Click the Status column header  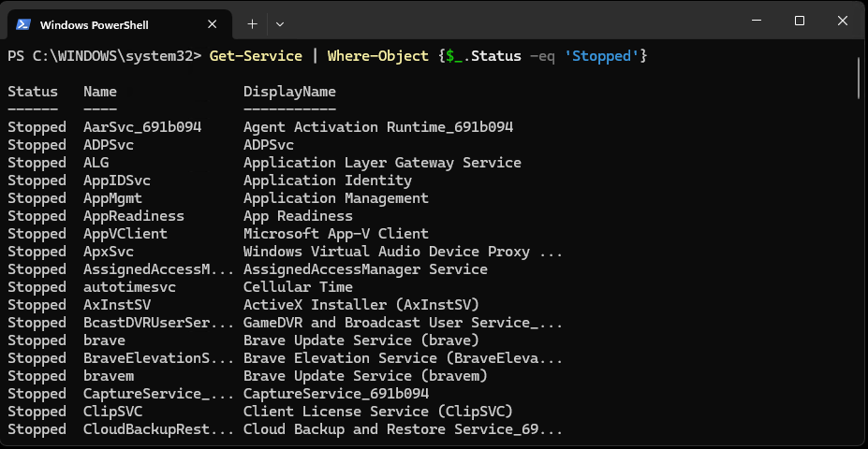click(x=33, y=92)
